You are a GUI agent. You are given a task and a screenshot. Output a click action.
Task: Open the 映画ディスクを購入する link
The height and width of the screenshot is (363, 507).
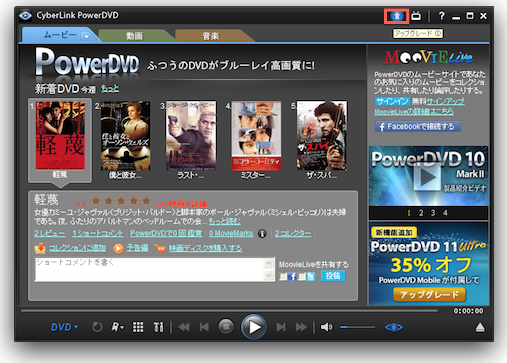pyautogui.click(x=205, y=248)
